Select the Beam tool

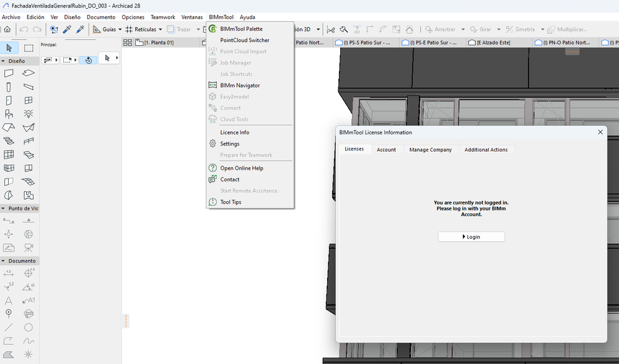29,87
